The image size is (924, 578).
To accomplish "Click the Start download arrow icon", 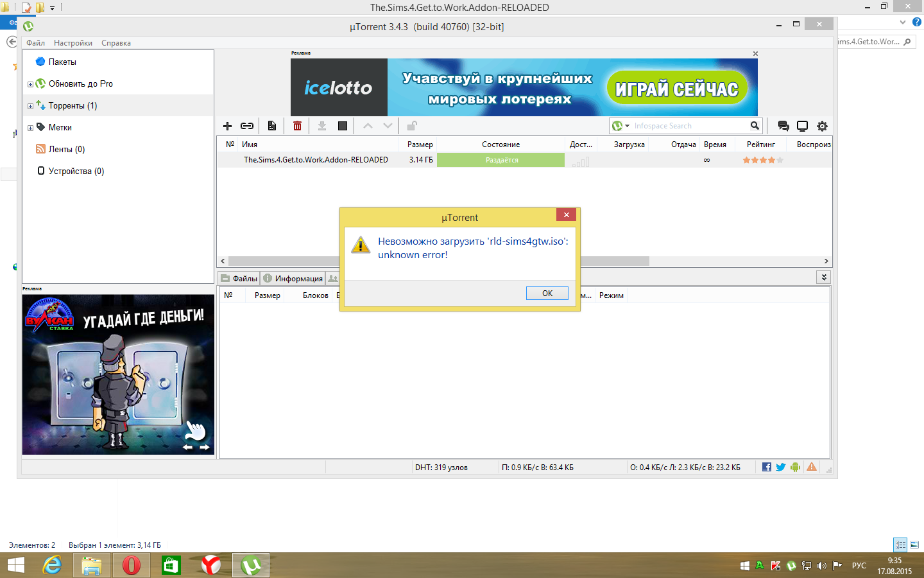I will coord(322,126).
